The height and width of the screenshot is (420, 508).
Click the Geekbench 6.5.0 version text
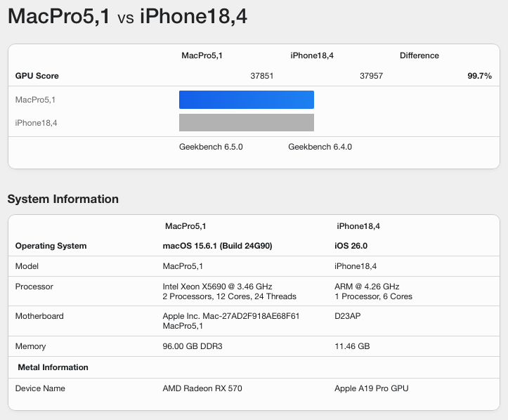coord(211,147)
